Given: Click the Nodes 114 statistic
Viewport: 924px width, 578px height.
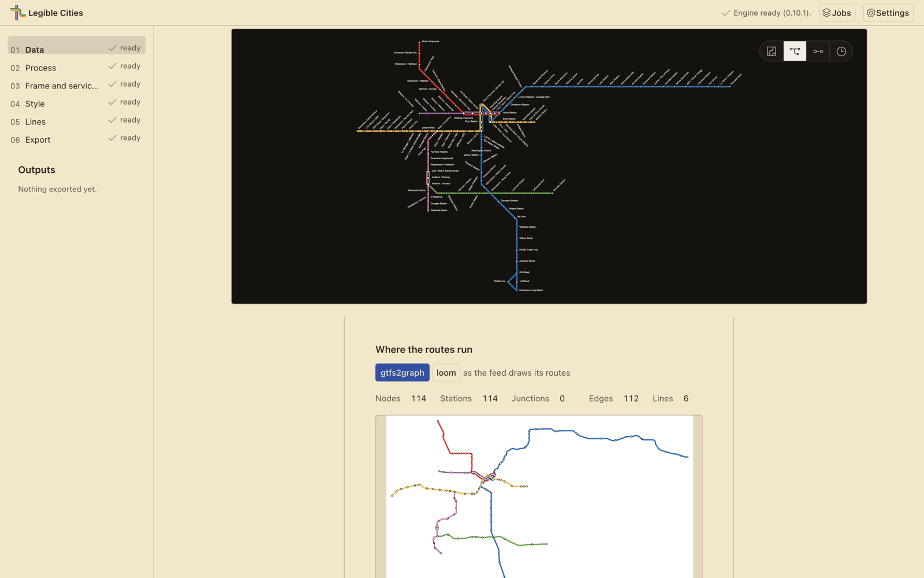Looking at the screenshot, I should [401, 399].
